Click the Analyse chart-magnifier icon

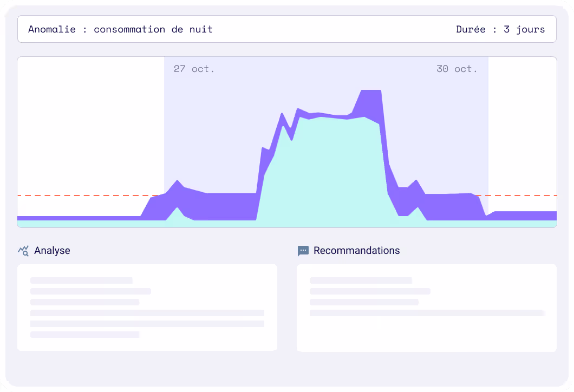click(23, 251)
